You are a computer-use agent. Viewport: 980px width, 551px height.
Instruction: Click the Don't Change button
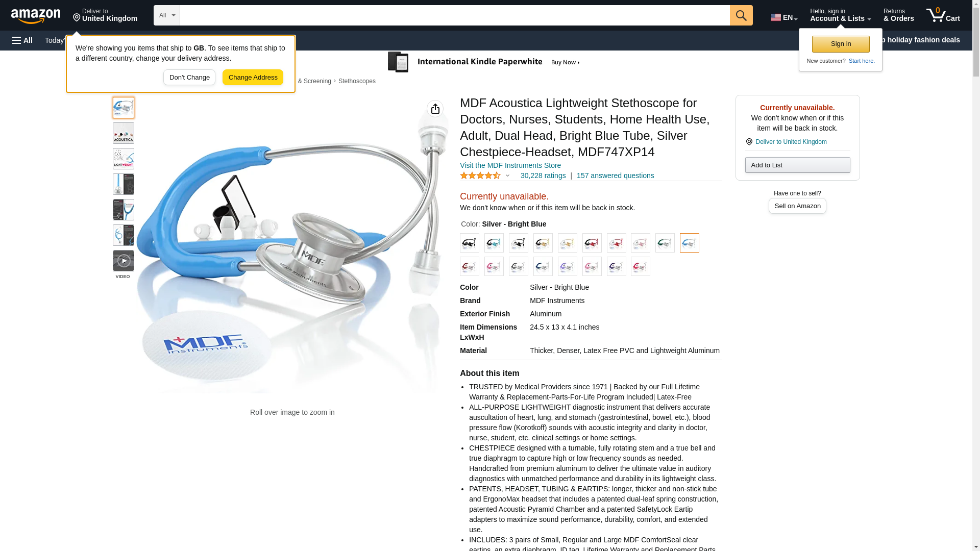pyautogui.click(x=189, y=78)
